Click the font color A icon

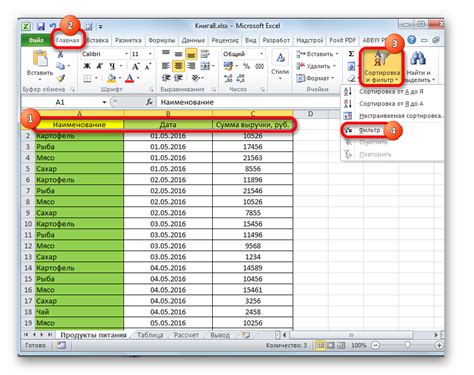[x=130, y=78]
